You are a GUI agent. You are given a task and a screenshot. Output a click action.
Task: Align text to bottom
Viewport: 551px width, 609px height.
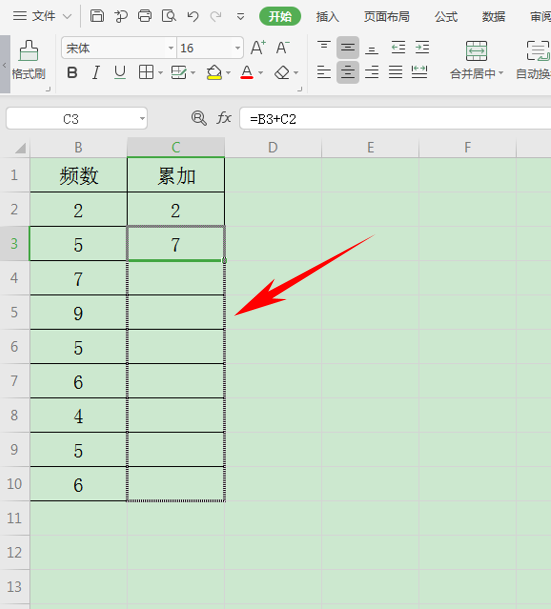[372, 48]
